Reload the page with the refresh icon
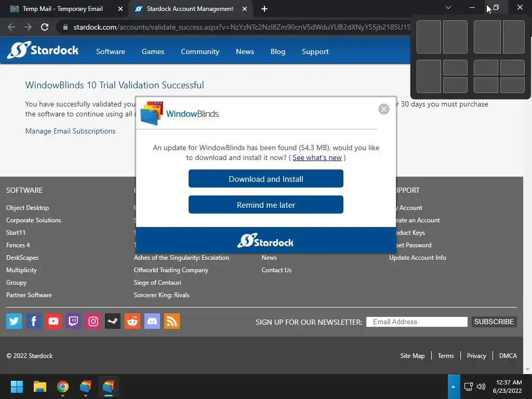The height and width of the screenshot is (399, 532). coord(45,27)
